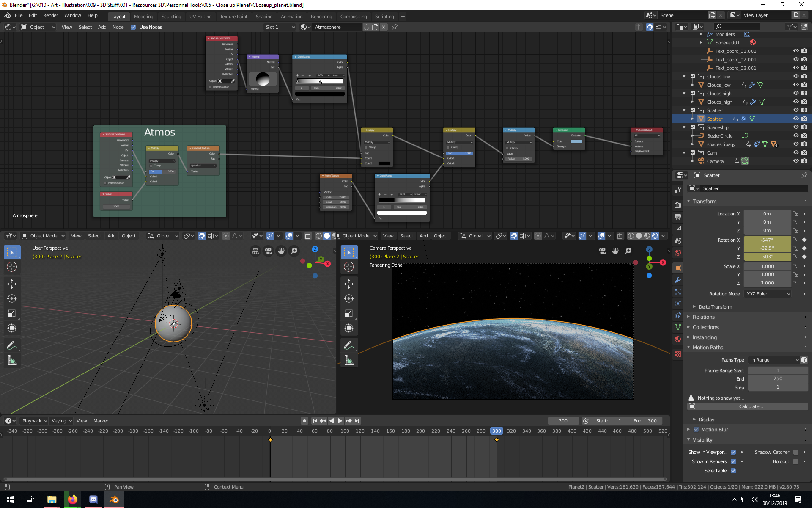Uncheck the Spaceship collection checkbox
The width and height of the screenshot is (812, 508).
tap(693, 127)
